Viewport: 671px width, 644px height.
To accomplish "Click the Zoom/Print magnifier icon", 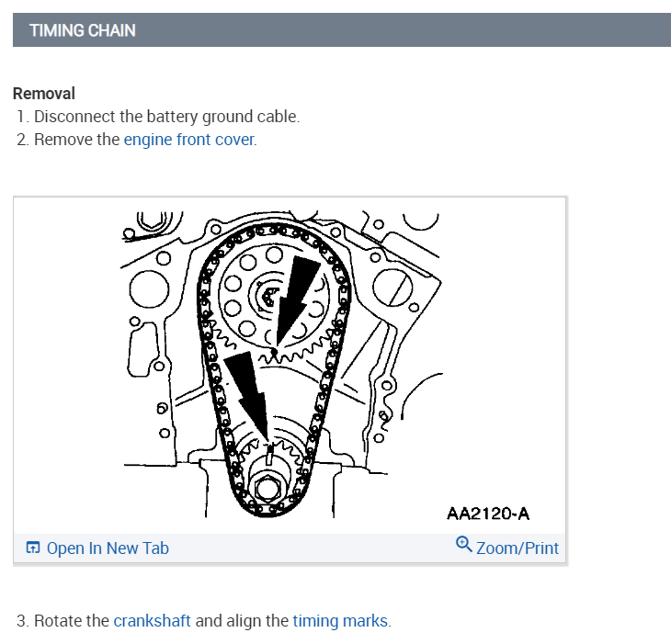I will click(463, 544).
